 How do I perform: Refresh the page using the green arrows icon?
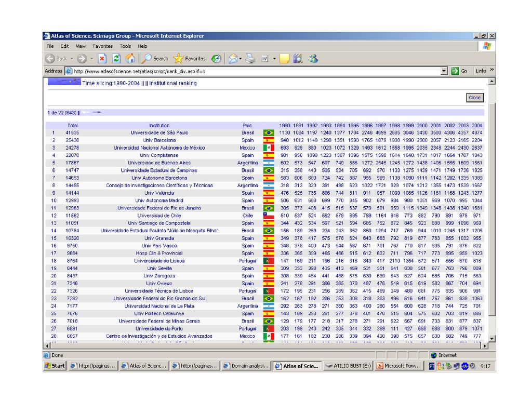click(x=116, y=59)
